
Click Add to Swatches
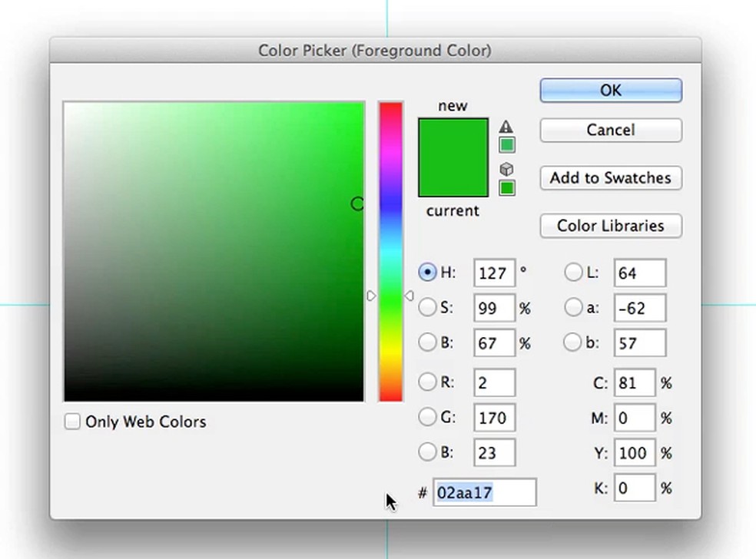[611, 178]
